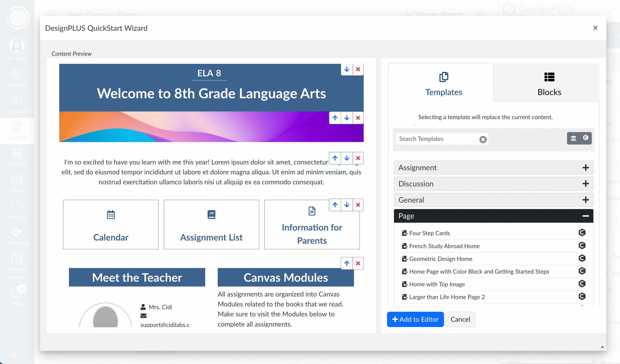Choose the French Study Abroad Home template
Screen dimensions: 620x364
(x=444, y=246)
